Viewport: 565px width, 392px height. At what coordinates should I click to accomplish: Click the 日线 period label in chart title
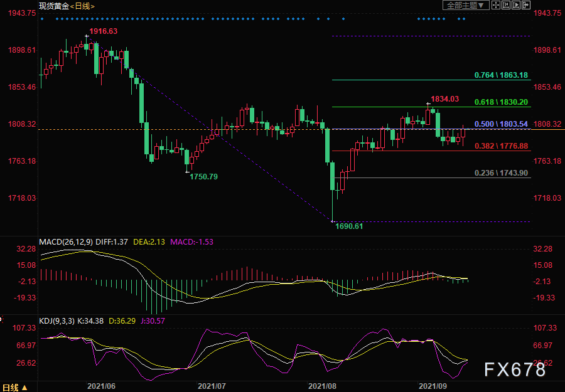tap(82, 6)
